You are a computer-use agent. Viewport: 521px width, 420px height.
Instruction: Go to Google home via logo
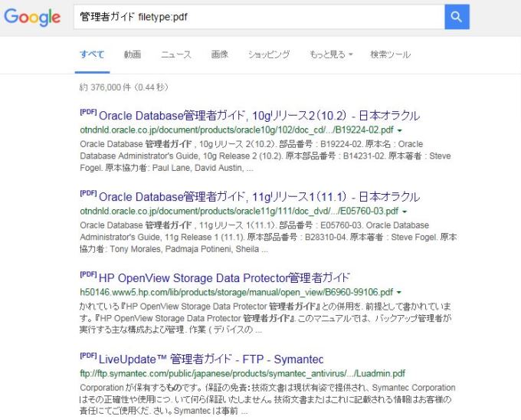pyautogui.click(x=32, y=18)
